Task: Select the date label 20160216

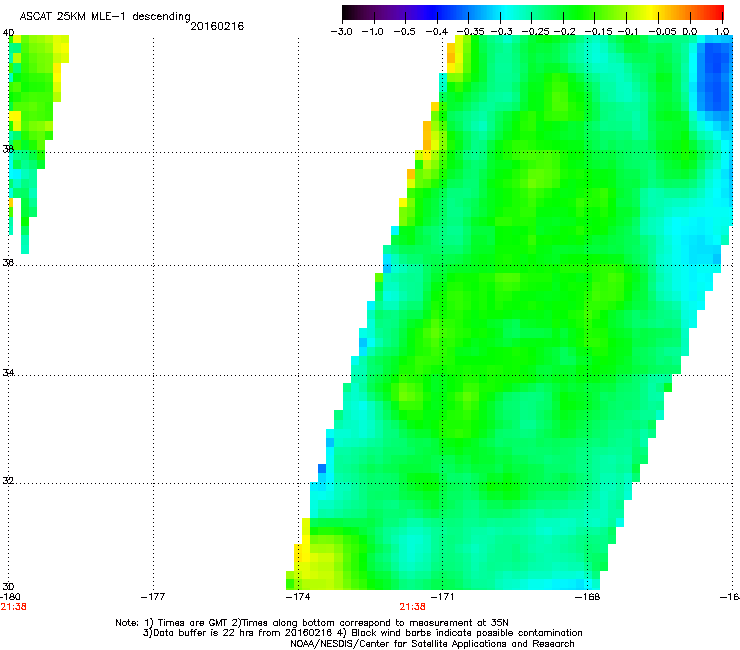Action: tap(217, 26)
